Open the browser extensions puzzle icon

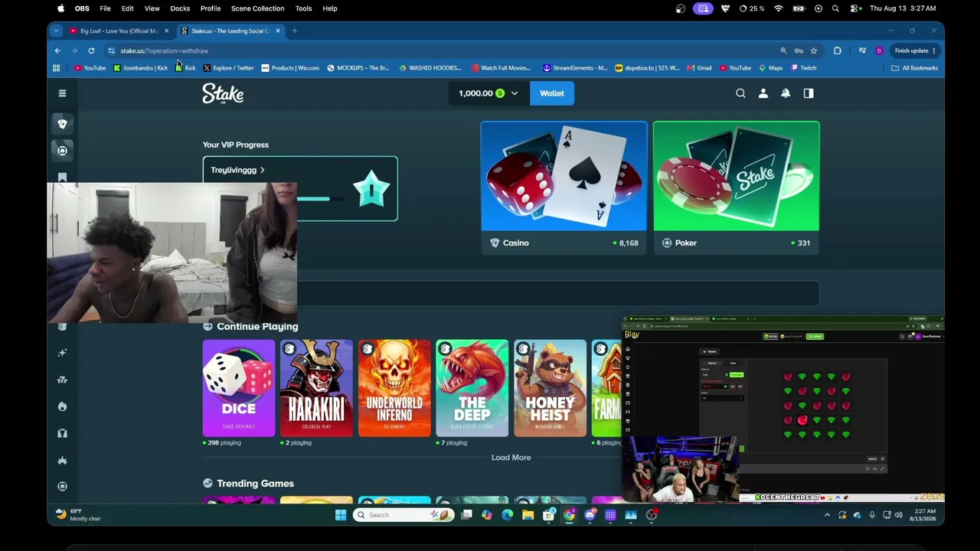pyautogui.click(x=838, y=51)
